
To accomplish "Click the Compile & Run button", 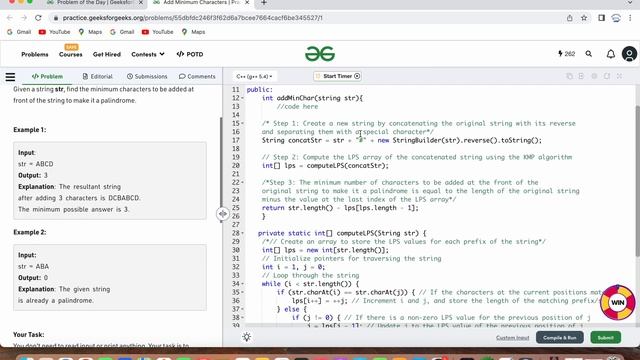I will [x=560, y=338].
